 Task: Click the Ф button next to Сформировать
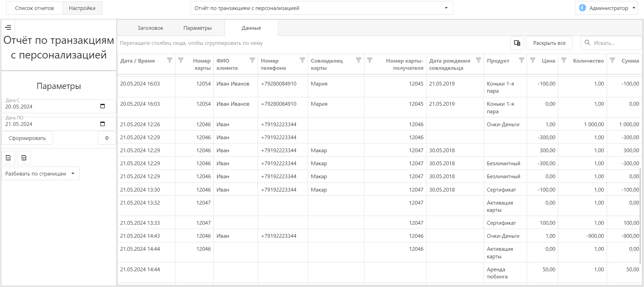pos(107,138)
